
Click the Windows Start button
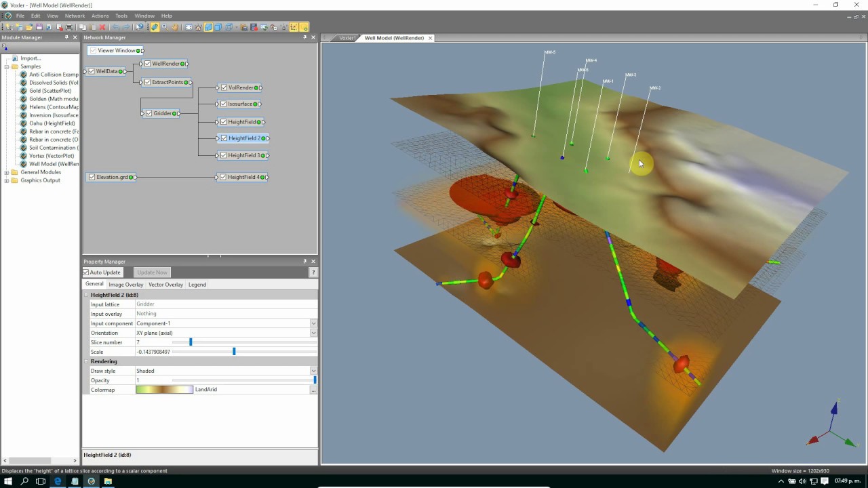tap(8, 481)
